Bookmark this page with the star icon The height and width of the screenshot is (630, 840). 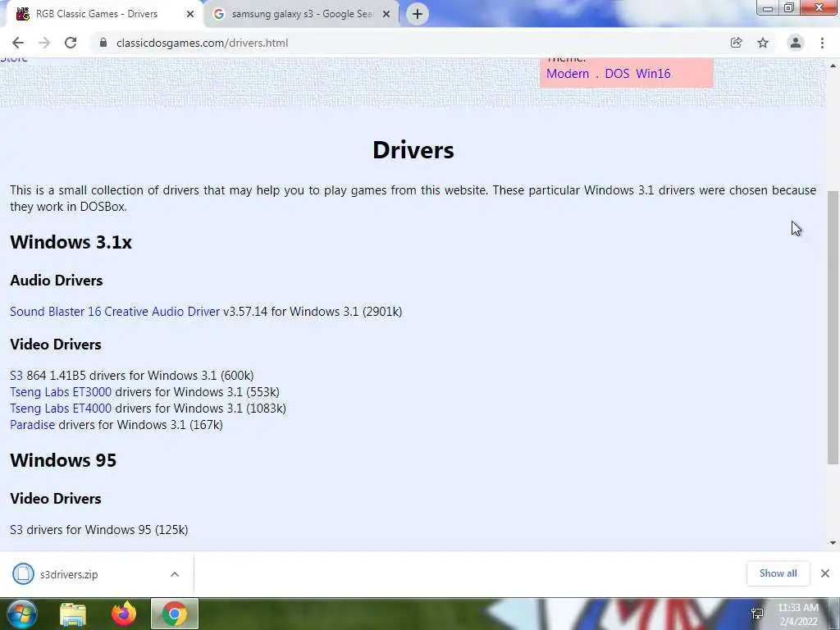[x=763, y=43]
